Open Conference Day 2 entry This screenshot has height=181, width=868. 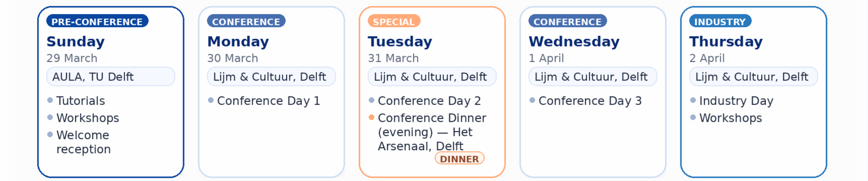tap(429, 100)
